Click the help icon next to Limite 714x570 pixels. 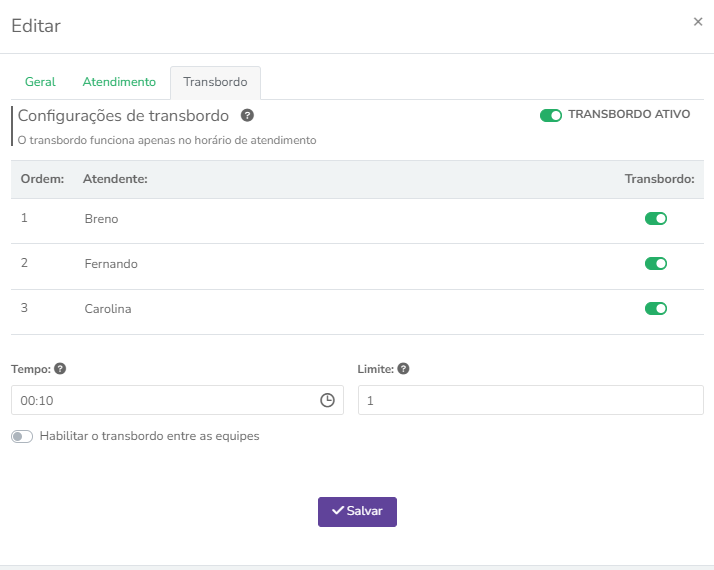[403, 369]
